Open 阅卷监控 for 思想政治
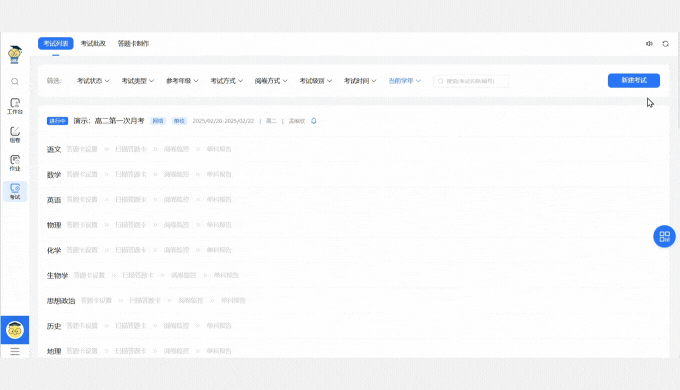 [x=191, y=300]
